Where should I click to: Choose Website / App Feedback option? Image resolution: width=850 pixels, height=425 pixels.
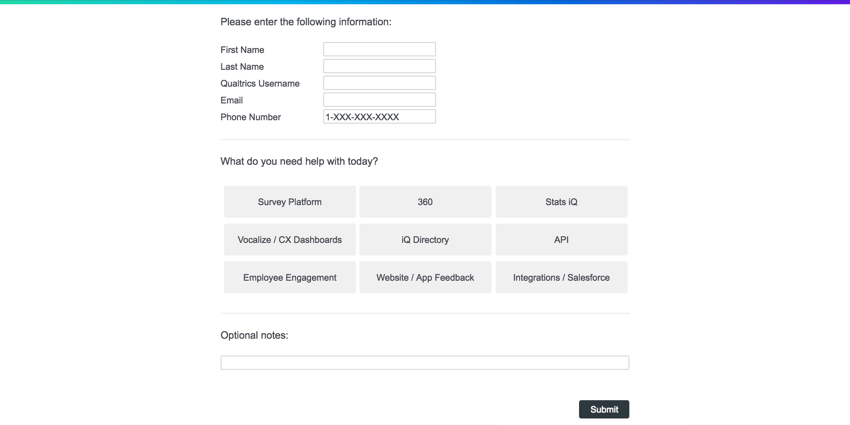[425, 278]
